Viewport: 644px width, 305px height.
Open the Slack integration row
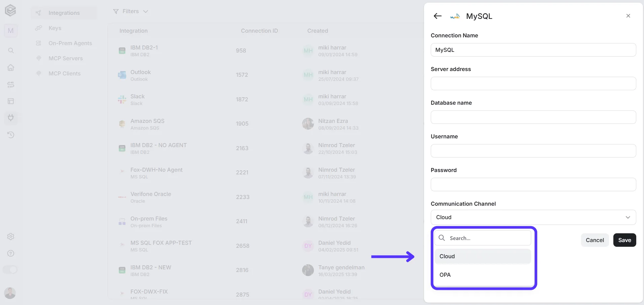tap(265, 99)
